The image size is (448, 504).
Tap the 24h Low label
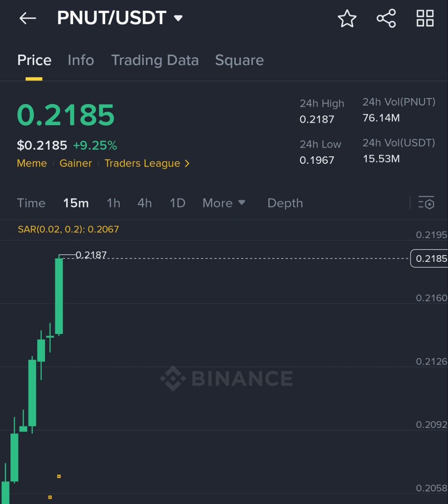320,144
